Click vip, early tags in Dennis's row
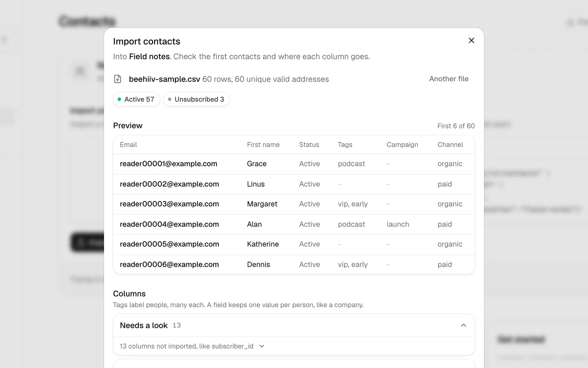 point(353,264)
